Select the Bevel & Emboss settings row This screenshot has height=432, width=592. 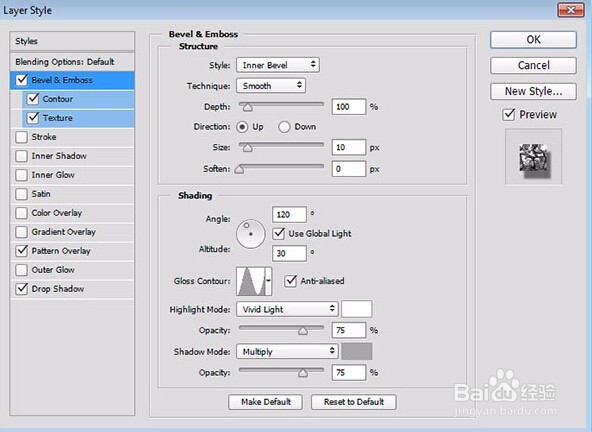tap(72, 80)
